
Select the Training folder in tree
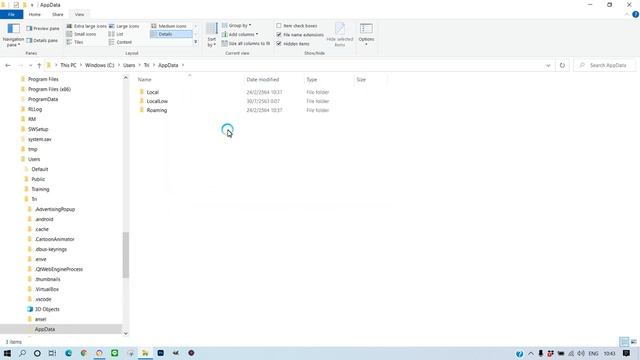[40, 189]
